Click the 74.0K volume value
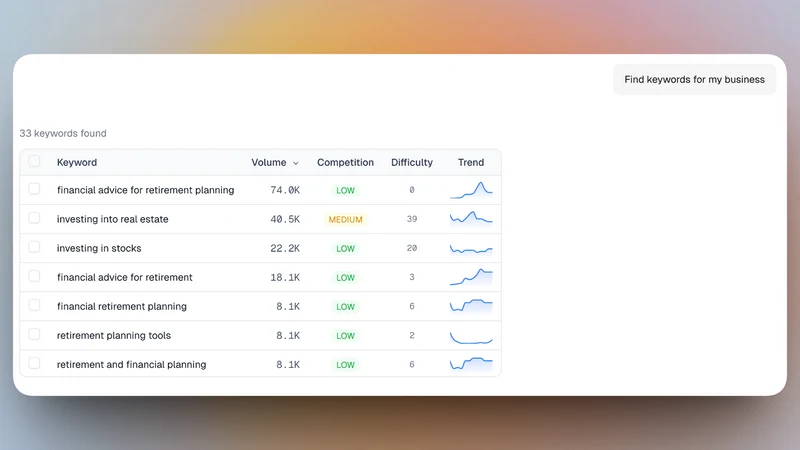The width and height of the screenshot is (800, 450). (x=285, y=190)
